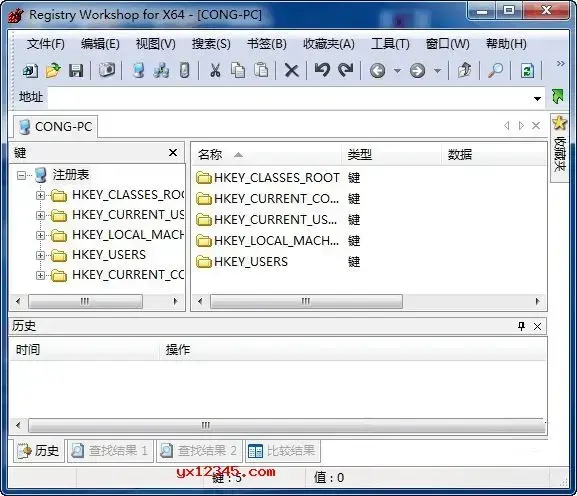Expand HKEY_CLASSES_ROOT in the tree
This screenshot has height=496, width=577.
point(40,195)
